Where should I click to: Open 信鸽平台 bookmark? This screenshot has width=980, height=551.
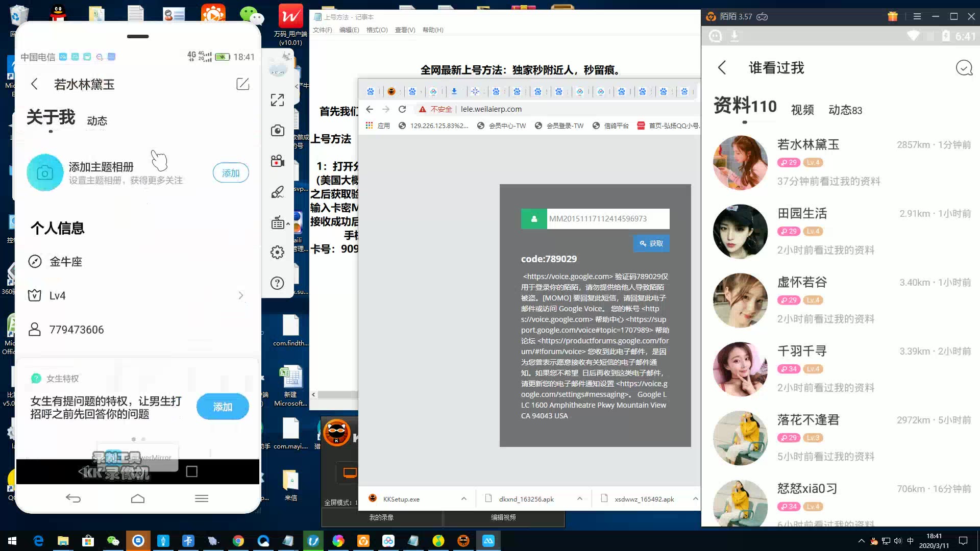click(610, 126)
